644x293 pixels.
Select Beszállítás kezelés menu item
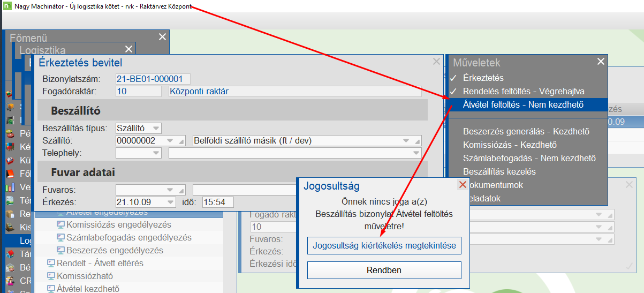coord(499,171)
